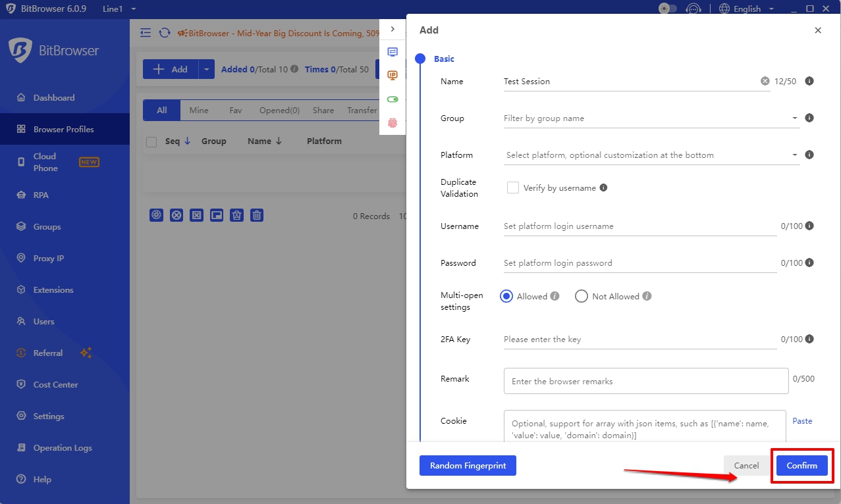Open Referral in the sidebar
The height and width of the screenshot is (504, 841).
tap(65, 353)
